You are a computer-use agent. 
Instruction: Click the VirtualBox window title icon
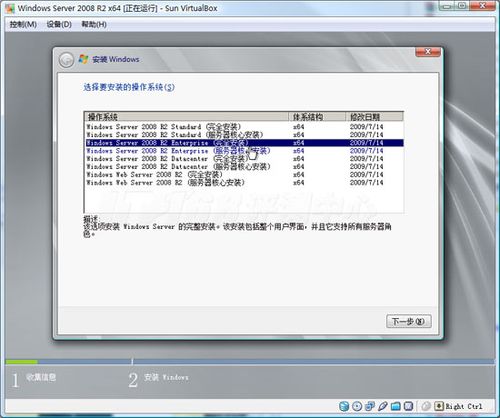click(10, 8)
